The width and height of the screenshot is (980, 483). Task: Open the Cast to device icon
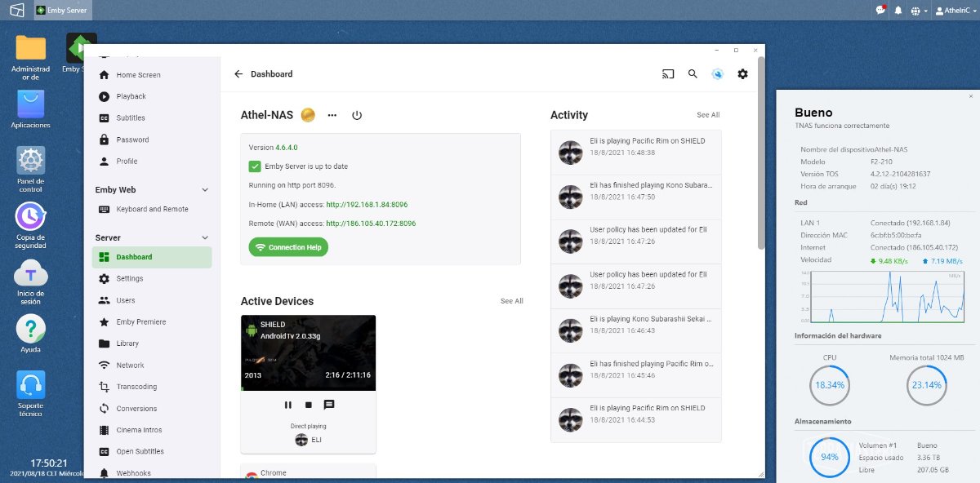coord(668,74)
